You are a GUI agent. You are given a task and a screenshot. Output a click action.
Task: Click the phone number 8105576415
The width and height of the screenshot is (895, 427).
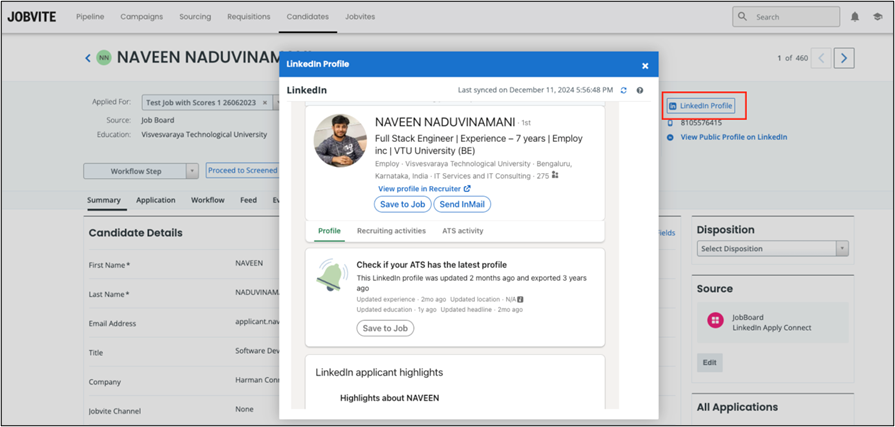click(x=701, y=123)
